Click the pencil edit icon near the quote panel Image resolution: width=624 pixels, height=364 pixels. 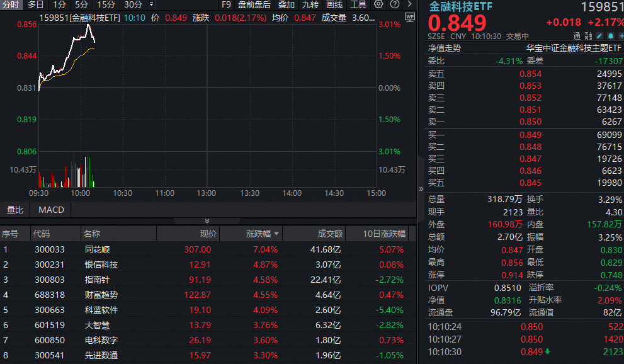tap(599, 37)
